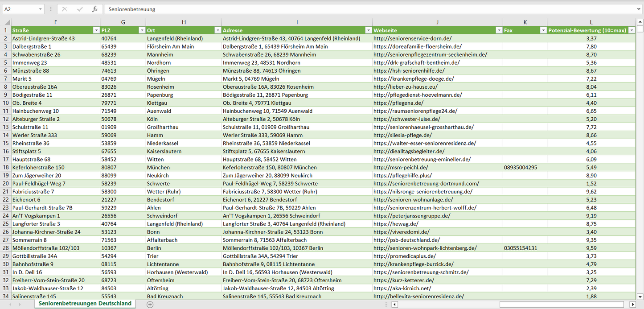
Task: Open filter for Potenzial-Bewertung column
Action: point(632,30)
